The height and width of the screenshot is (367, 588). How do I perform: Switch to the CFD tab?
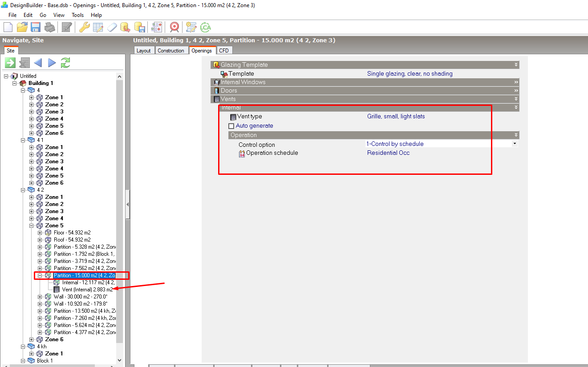click(x=223, y=51)
